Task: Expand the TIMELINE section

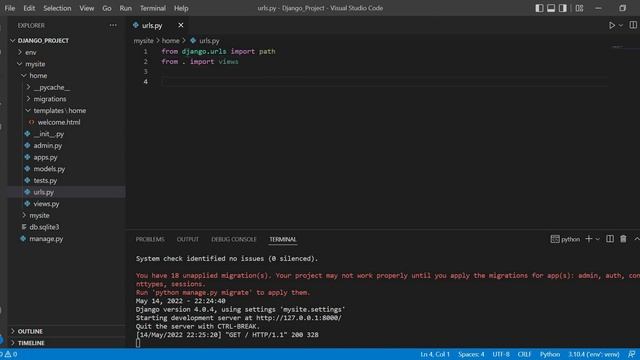Action: click(31, 343)
